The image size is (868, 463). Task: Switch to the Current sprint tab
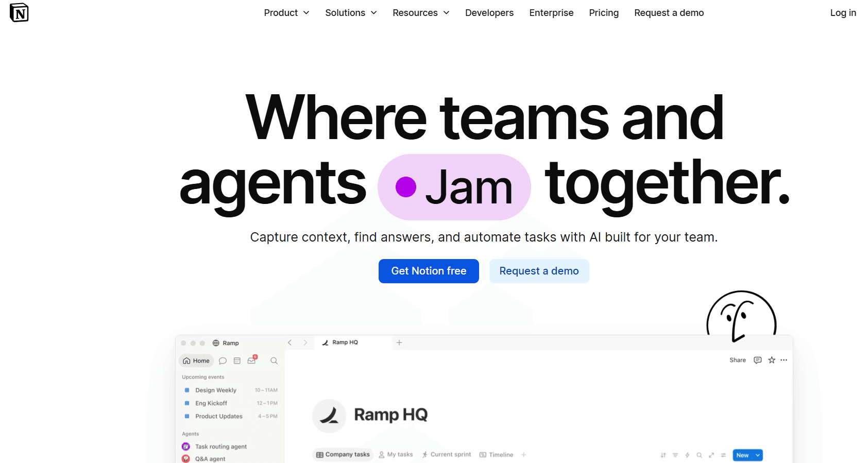(446, 455)
